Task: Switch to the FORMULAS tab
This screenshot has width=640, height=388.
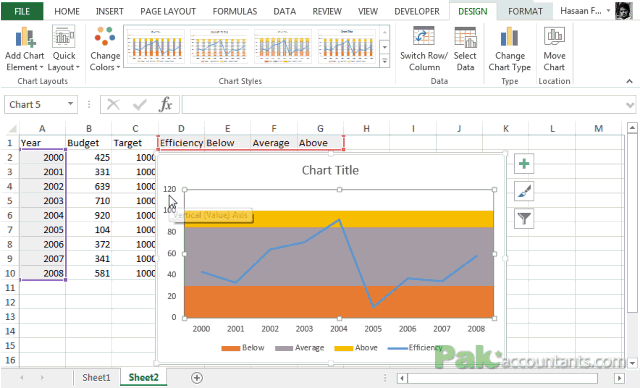Action: tap(235, 11)
